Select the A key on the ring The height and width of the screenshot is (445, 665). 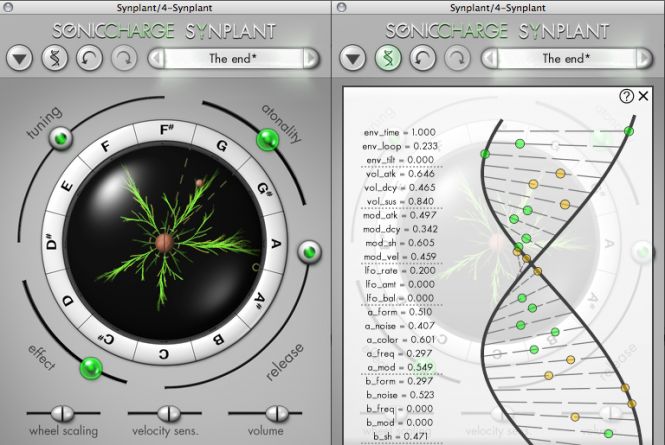[x=276, y=244]
